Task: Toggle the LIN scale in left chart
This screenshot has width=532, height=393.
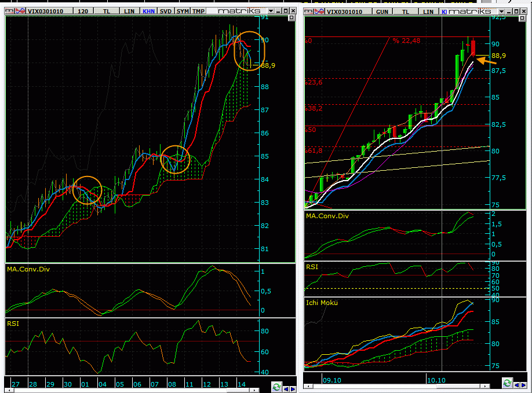Action: tap(129, 11)
